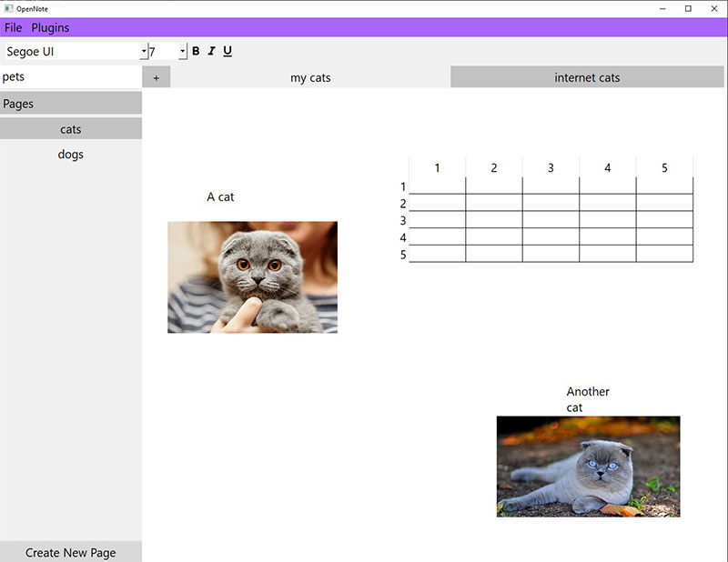Screen dimensions: 728x562
Task: Click table row label 1
Action: [403, 186]
